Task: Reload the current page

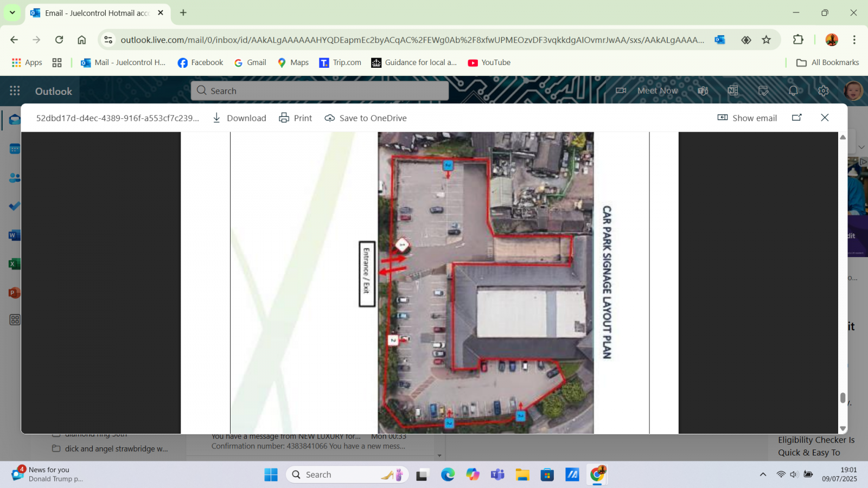Action: (x=59, y=40)
